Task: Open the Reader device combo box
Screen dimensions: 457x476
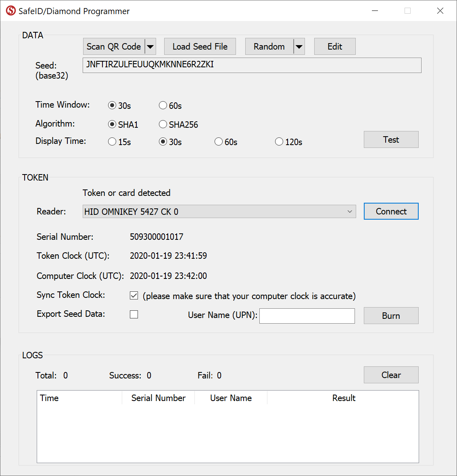Action: [x=219, y=212]
